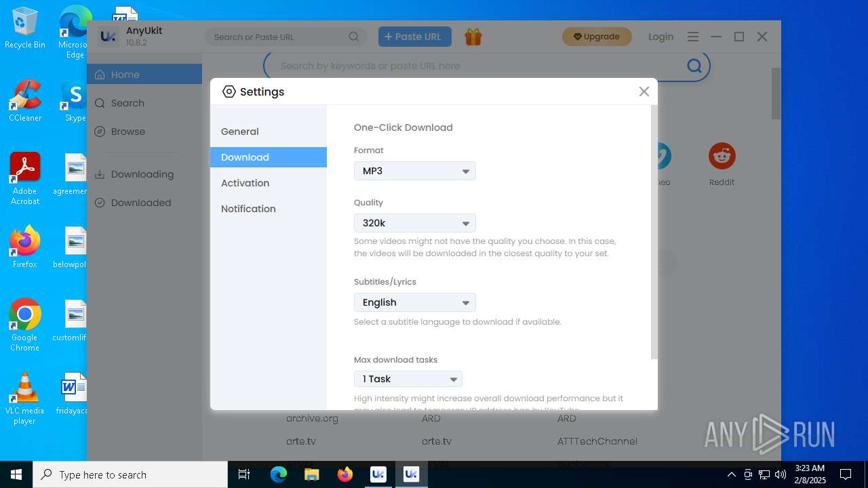868x488 pixels.
Task: Click the gift box icon
Action: (x=473, y=37)
